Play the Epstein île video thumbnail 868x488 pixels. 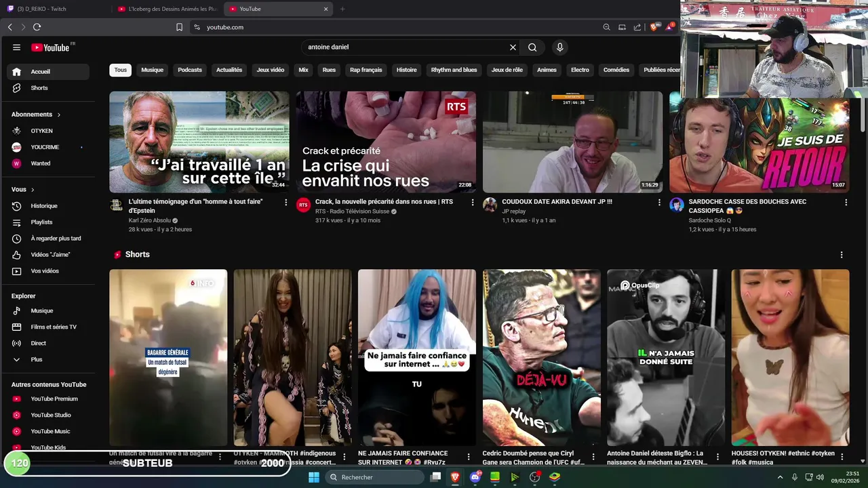tap(199, 142)
